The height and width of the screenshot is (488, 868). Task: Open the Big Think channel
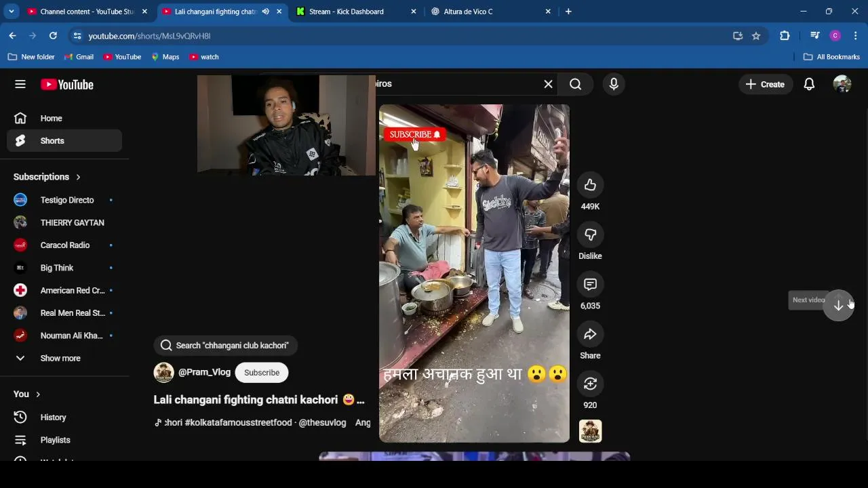[x=65, y=268]
